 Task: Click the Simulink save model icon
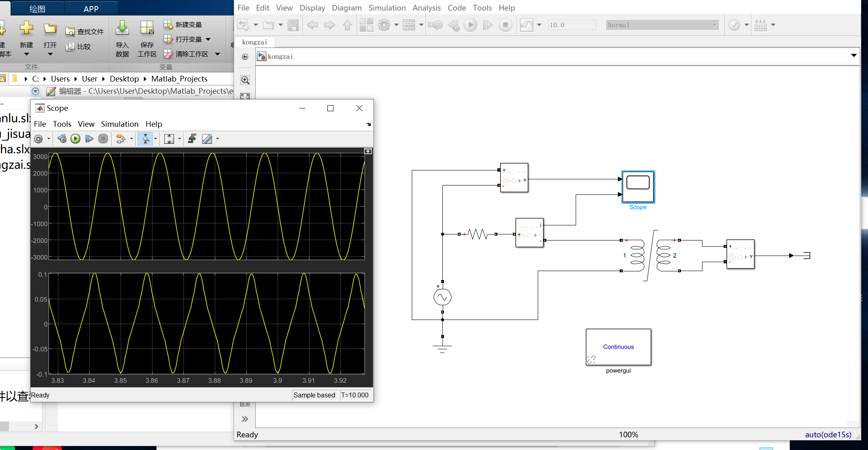(x=293, y=25)
